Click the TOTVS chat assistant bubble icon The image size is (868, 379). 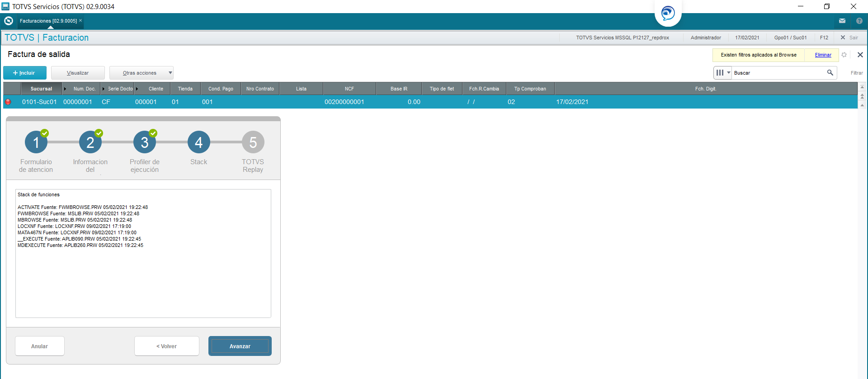pyautogui.click(x=668, y=13)
